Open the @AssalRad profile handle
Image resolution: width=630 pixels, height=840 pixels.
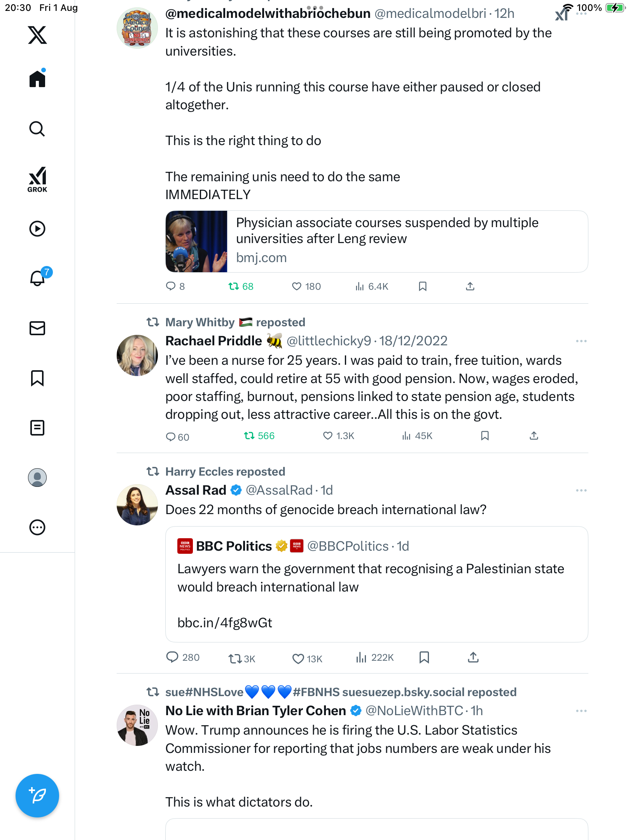279,490
